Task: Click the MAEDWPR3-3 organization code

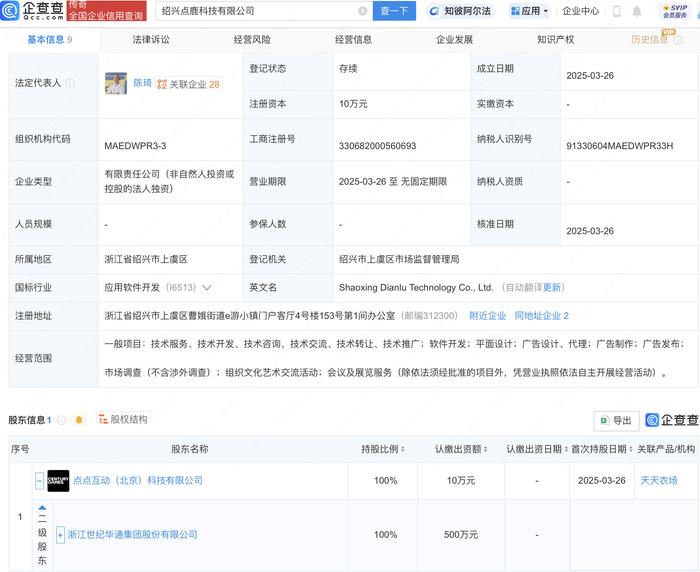Action: [x=135, y=146]
